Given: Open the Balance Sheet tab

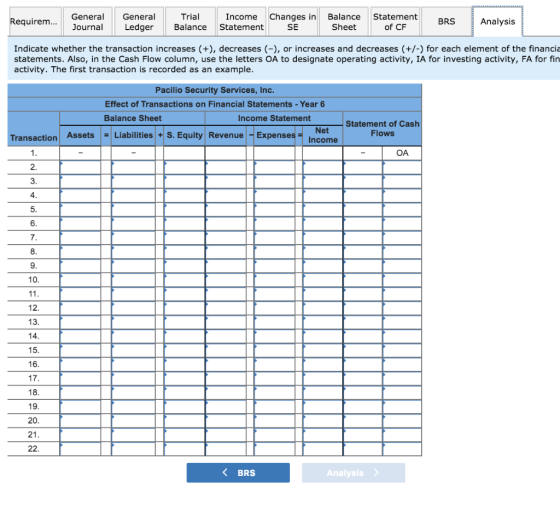Looking at the screenshot, I should point(344,21).
